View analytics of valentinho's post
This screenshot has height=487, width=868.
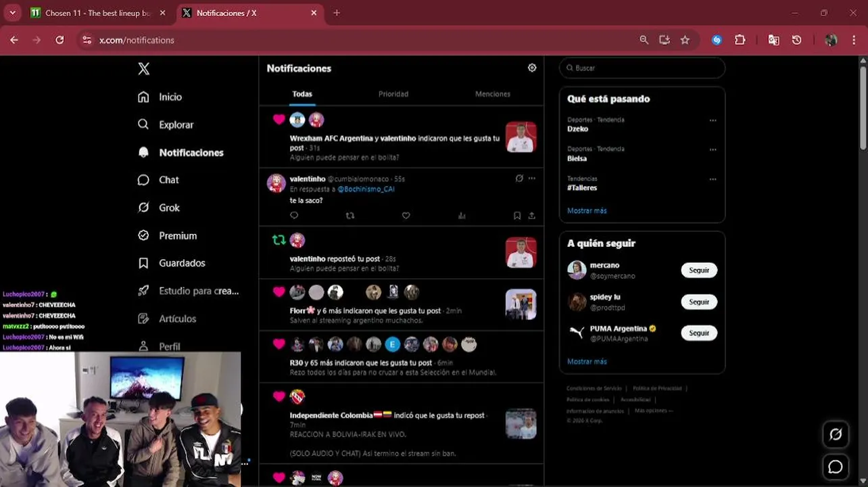tap(462, 216)
